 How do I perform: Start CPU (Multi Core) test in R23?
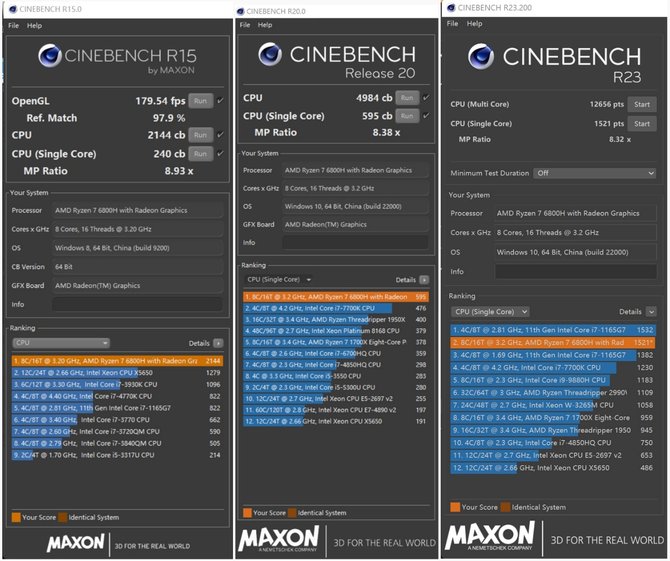tap(642, 104)
